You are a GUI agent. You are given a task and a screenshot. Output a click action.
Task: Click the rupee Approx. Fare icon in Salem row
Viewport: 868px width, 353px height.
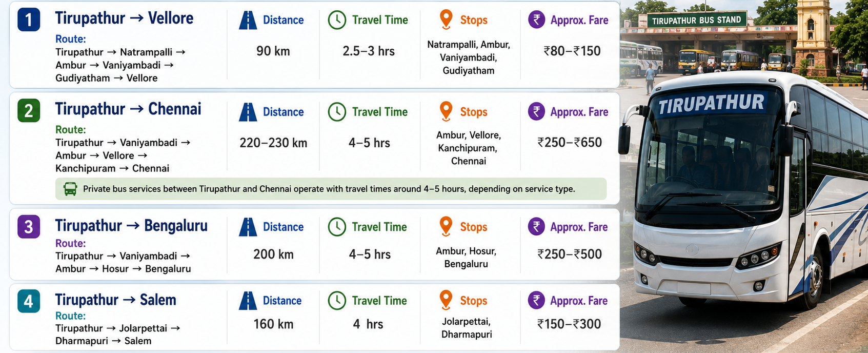pos(536,301)
